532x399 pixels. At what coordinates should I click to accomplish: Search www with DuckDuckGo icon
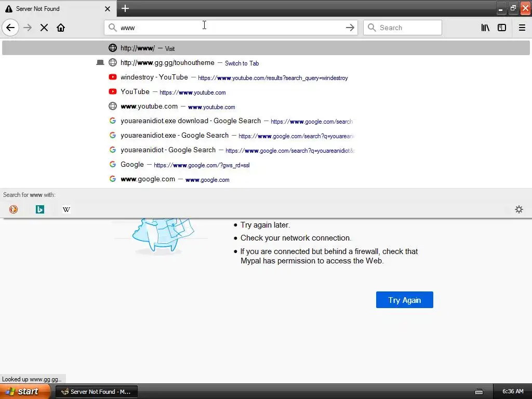(x=14, y=209)
